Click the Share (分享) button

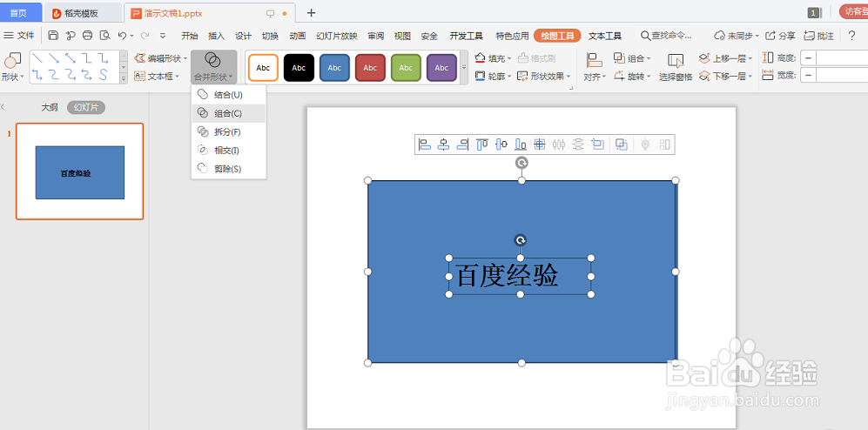(781, 36)
